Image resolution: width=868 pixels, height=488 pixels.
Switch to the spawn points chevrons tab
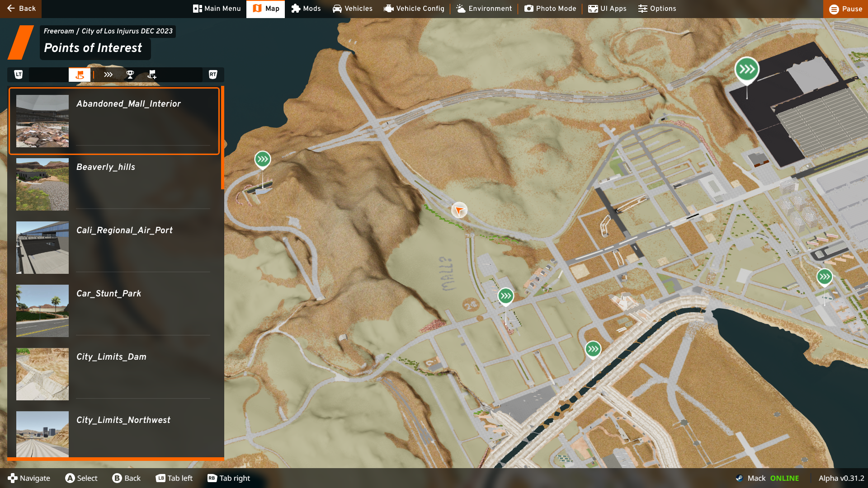point(108,75)
